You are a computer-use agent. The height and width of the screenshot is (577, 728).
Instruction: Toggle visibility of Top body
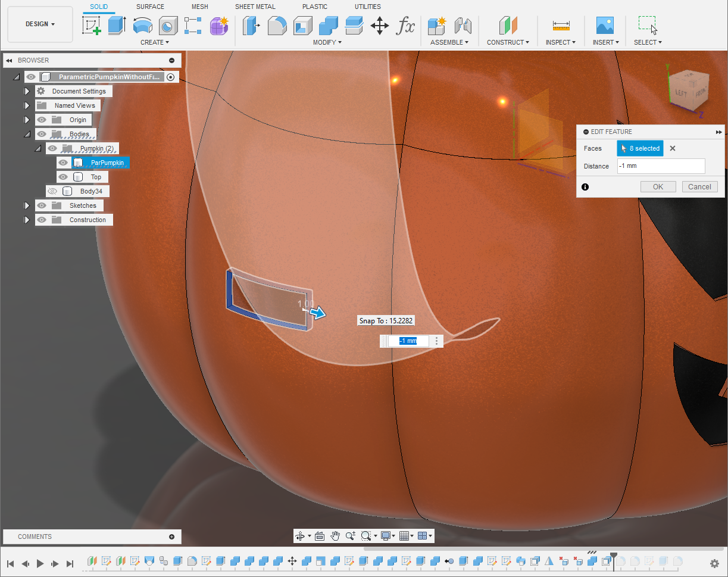(63, 177)
